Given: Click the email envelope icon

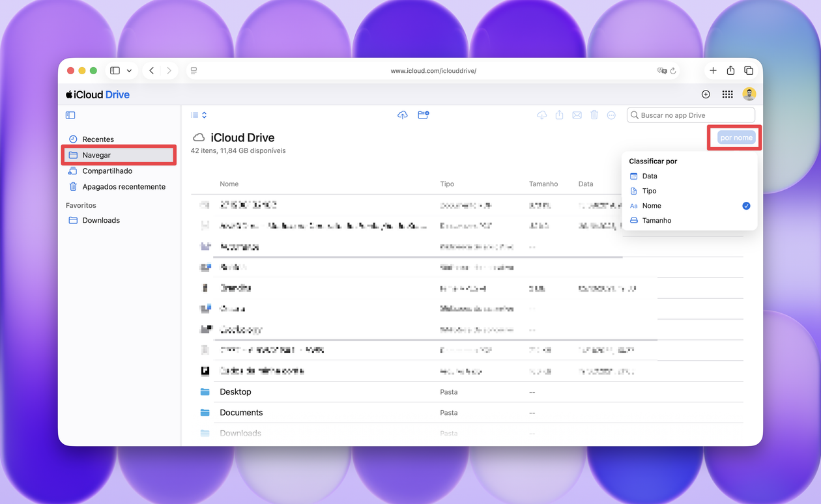Looking at the screenshot, I should click(x=577, y=115).
